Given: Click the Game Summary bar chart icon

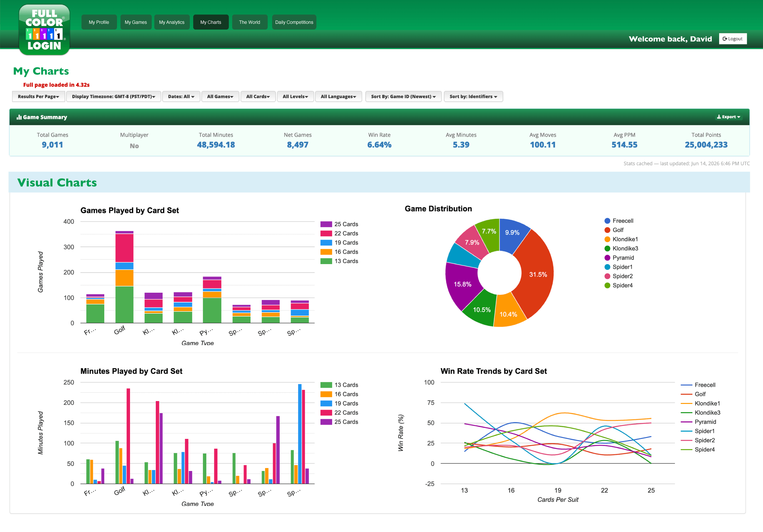Looking at the screenshot, I should 19,117.
